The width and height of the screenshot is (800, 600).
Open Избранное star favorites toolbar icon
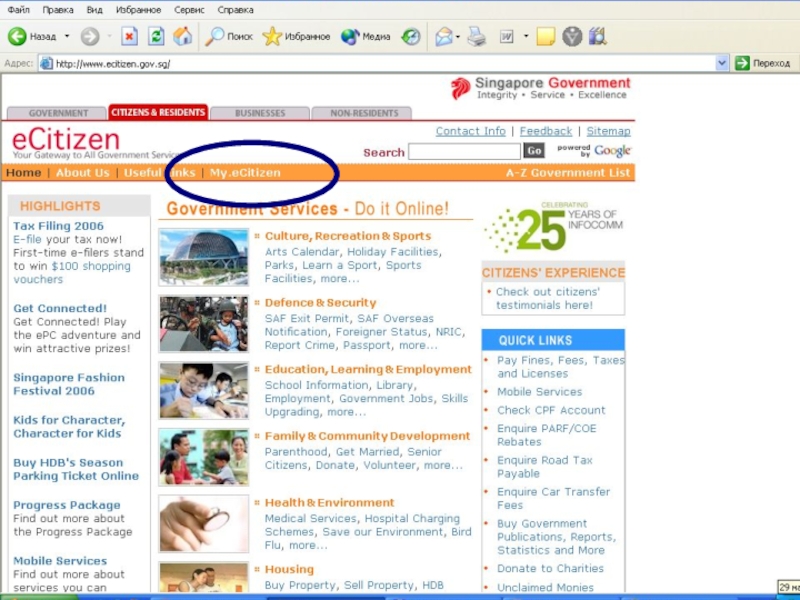tap(272, 36)
